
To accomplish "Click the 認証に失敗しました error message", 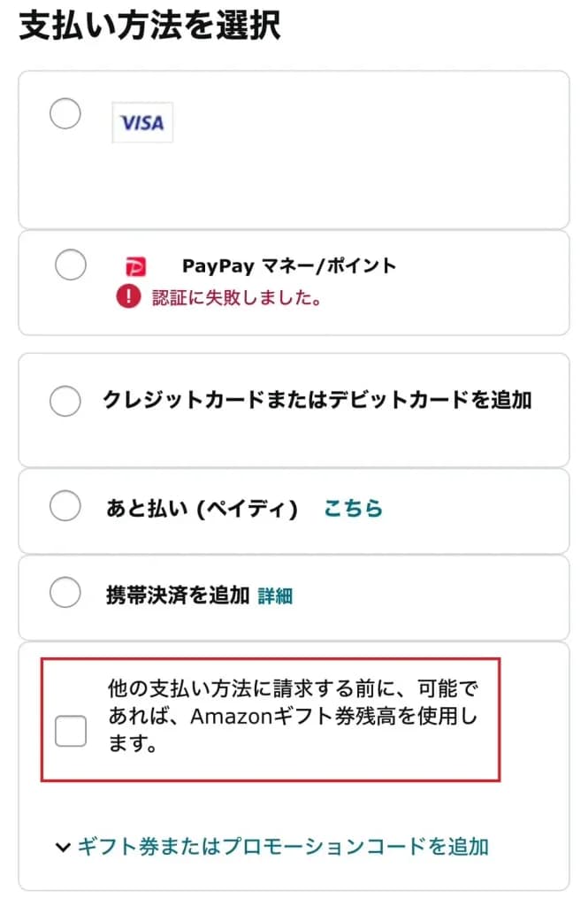I will (236, 298).
